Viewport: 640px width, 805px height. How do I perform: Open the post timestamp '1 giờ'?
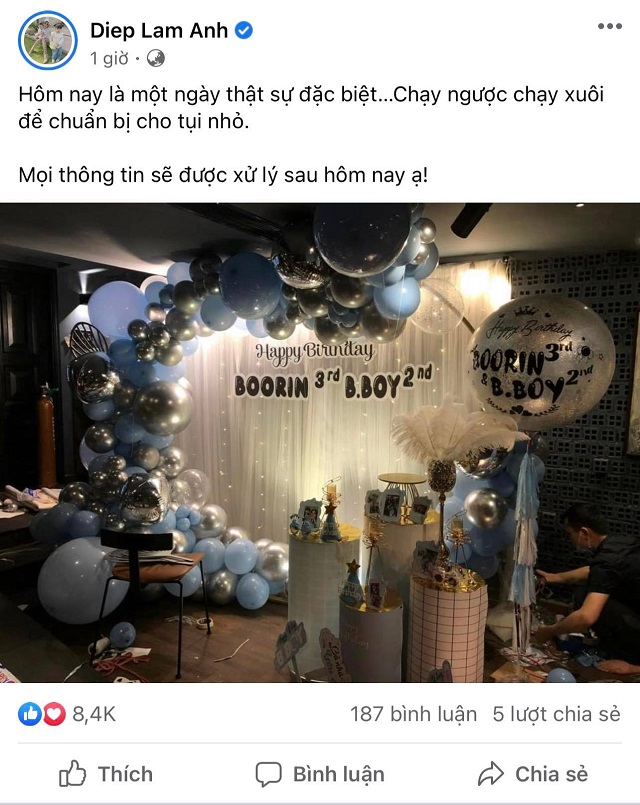point(109,59)
